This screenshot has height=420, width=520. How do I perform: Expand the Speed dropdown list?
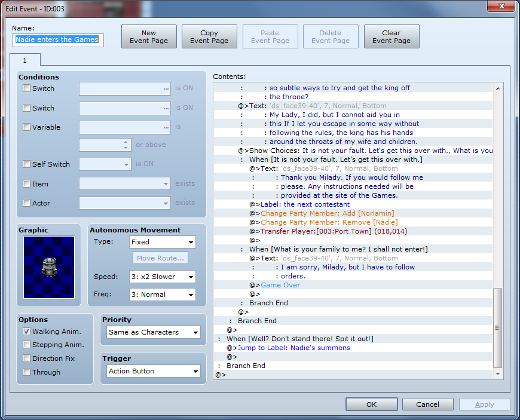click(x=162, y=277)
